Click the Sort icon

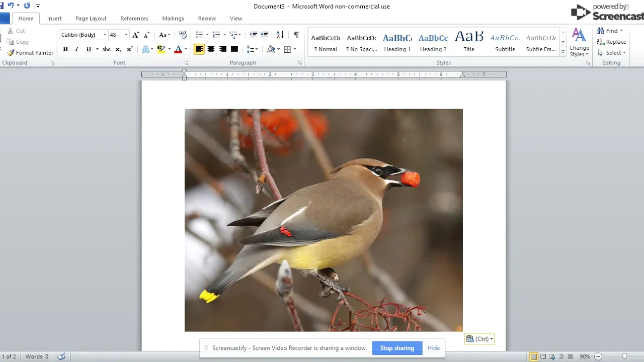280,35
